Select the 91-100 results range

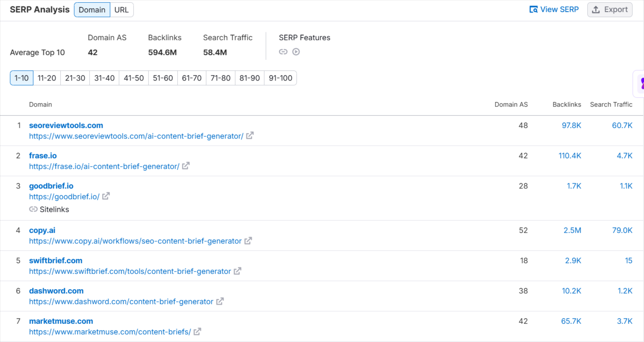tap(280, 78)
